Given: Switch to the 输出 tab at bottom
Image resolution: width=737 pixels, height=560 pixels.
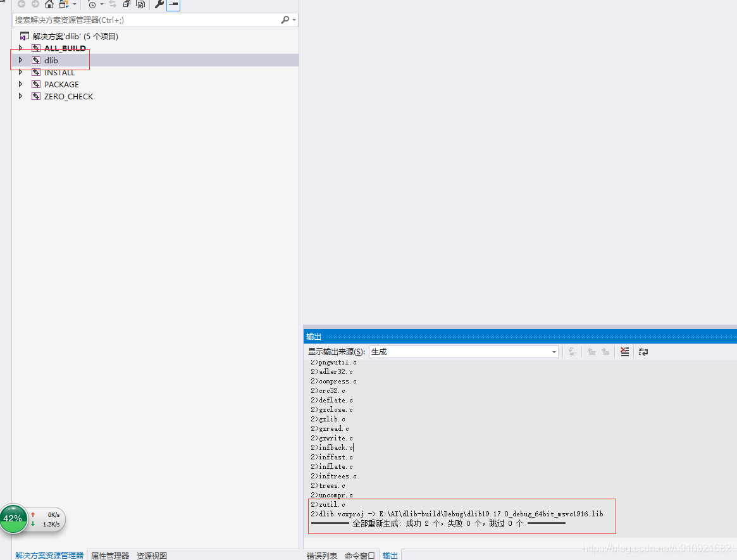Looking at the screenshot, I should click(x=390, y=556).
